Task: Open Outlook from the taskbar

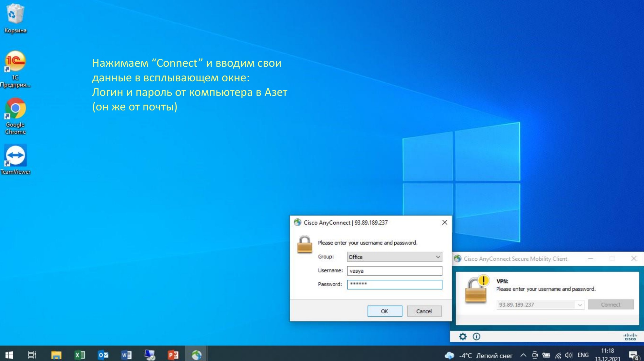Action: (x=103, y=355)
